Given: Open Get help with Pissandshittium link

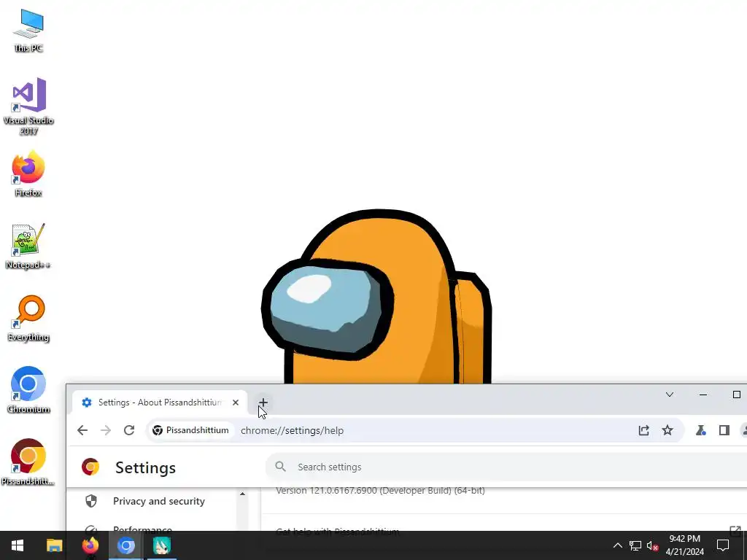Looking at the screenshot, I should click(x=337, y=531).
